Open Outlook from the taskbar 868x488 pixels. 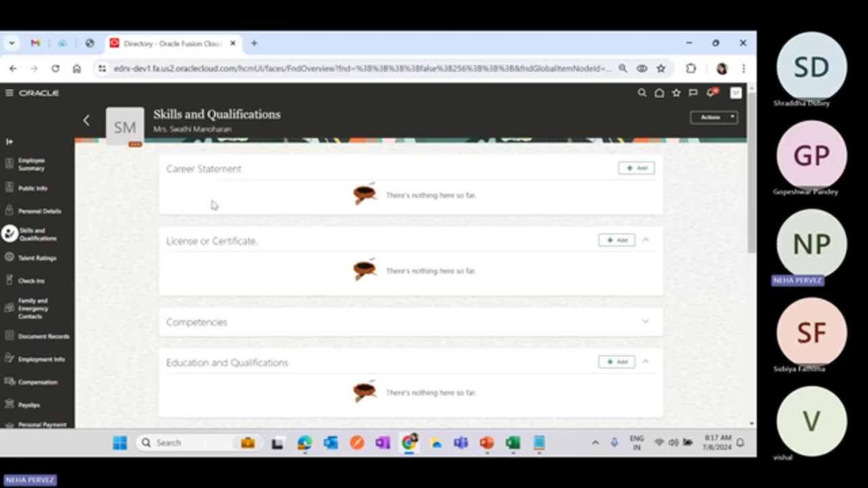(x=331, y=443)
